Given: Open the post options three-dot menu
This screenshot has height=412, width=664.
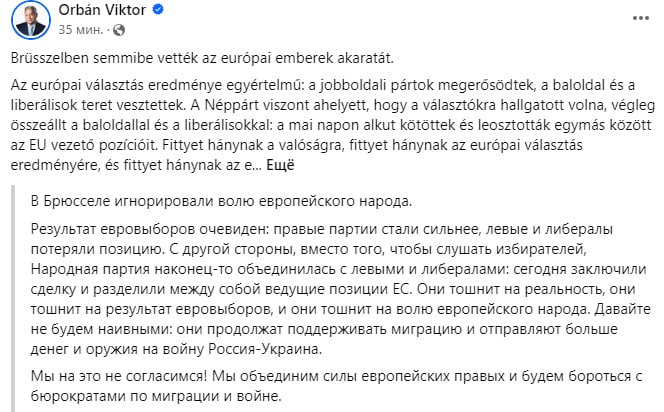Looking at the screenshot, I should click(x=640, y=19).
